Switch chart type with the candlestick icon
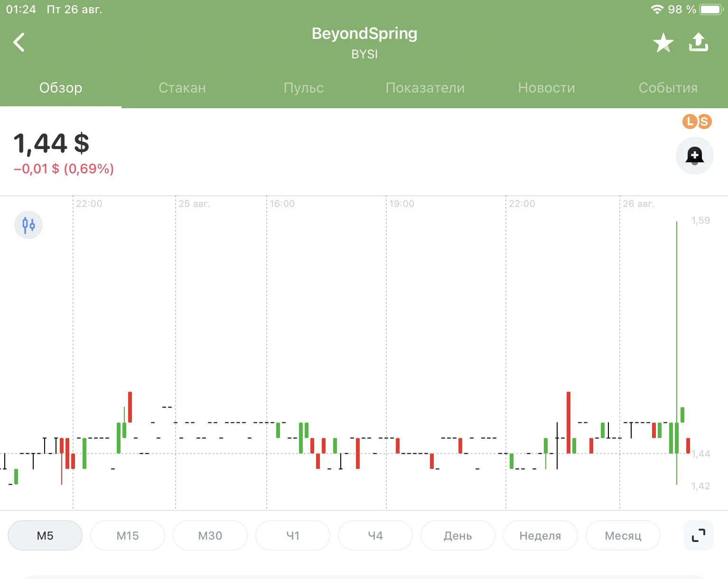This screenshot has height=579, width=728. click(28, 224)
